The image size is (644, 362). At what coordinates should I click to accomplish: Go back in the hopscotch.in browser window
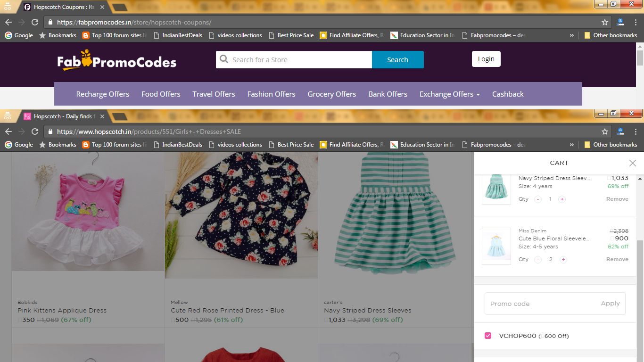click(8, 132)
